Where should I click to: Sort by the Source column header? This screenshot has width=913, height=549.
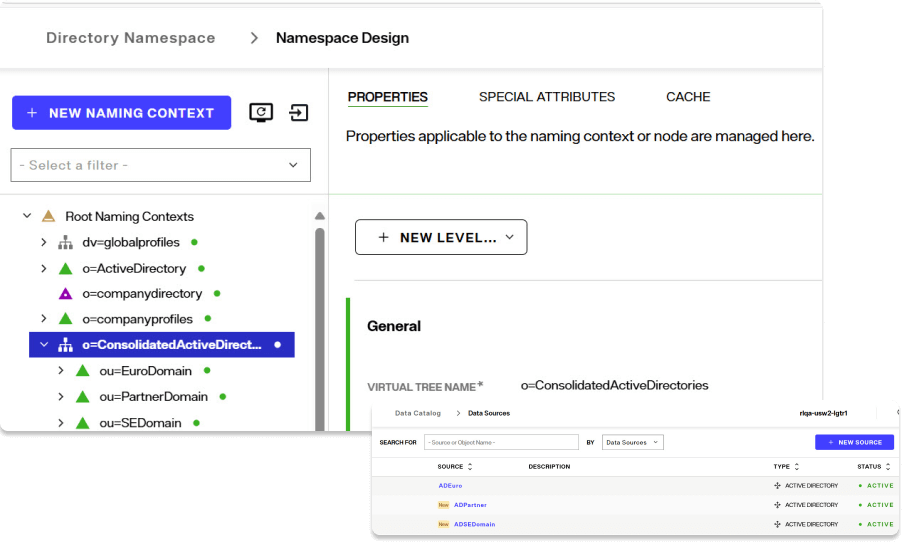(455, 466)
